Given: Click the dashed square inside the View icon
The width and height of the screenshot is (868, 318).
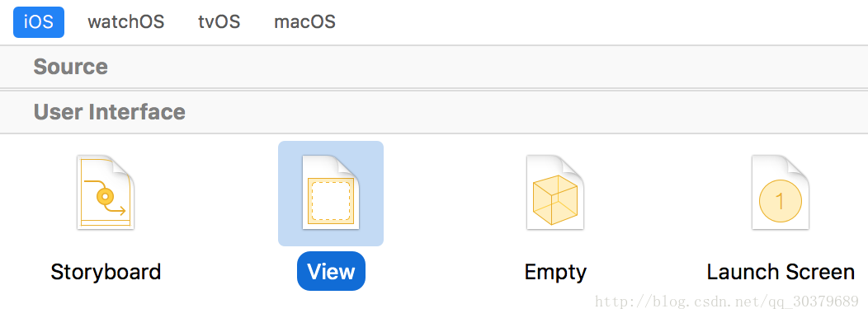Looking at the screenshot, I should point(331,201).
